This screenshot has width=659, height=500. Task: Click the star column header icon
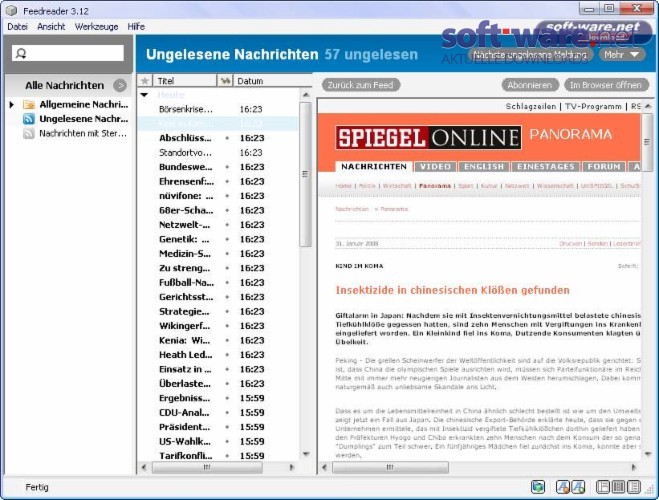pos(145,81)
